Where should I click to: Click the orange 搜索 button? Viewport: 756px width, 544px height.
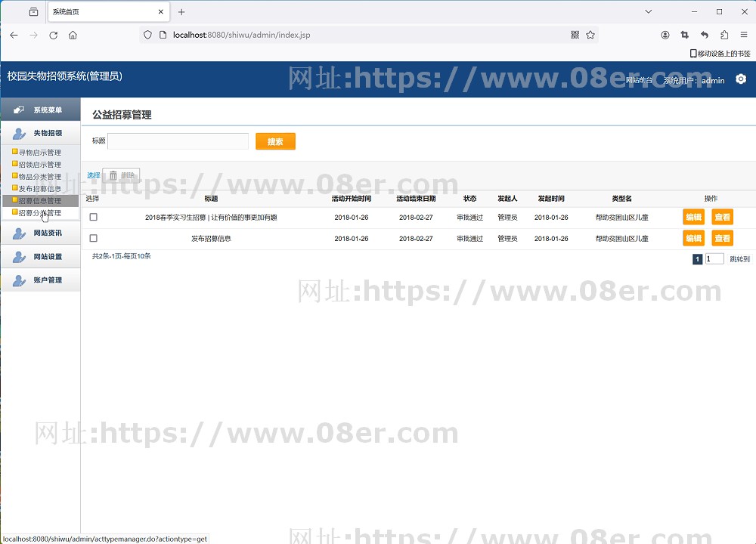pos(275,141)
